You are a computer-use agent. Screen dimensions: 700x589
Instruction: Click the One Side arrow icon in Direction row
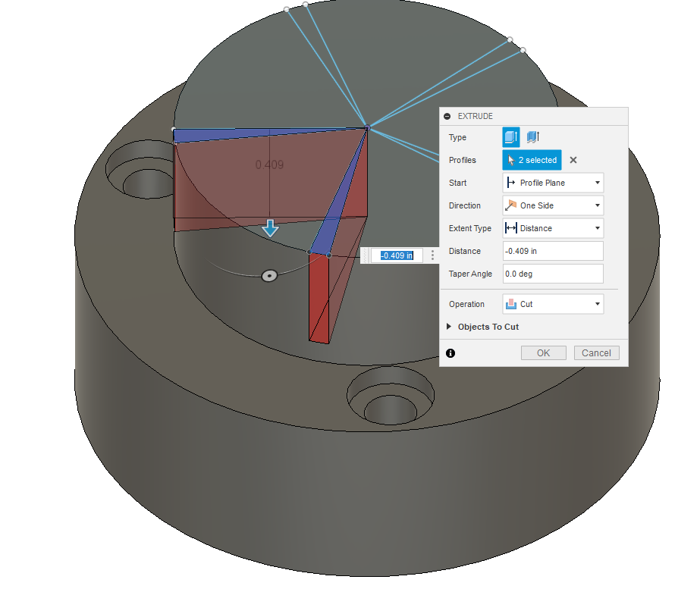click(513, 205)
